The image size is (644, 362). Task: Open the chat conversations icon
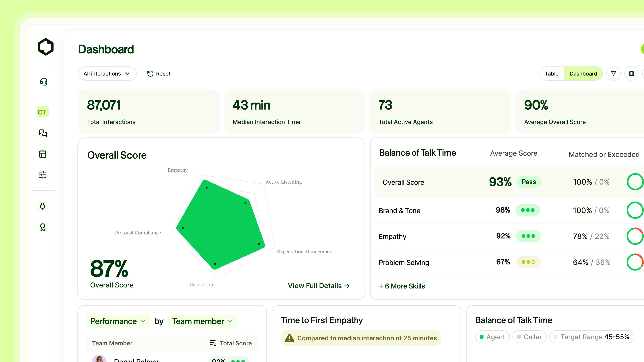tap(43, 133)
